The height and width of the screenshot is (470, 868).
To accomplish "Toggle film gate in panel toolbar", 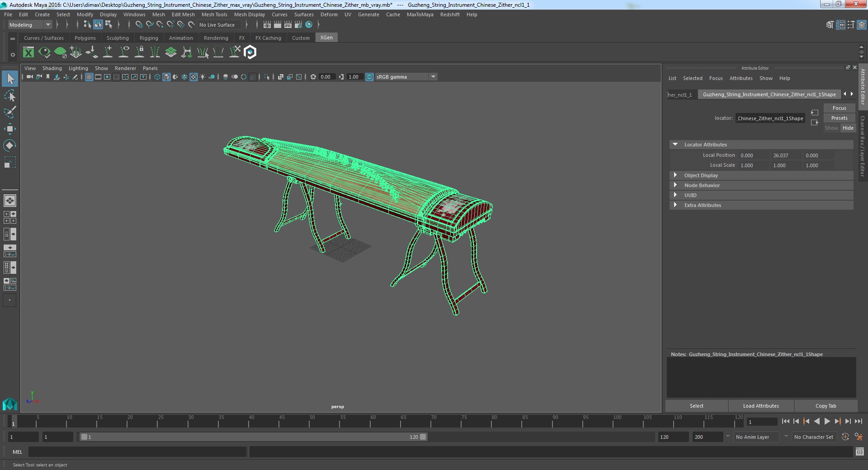I will [98, 77].
